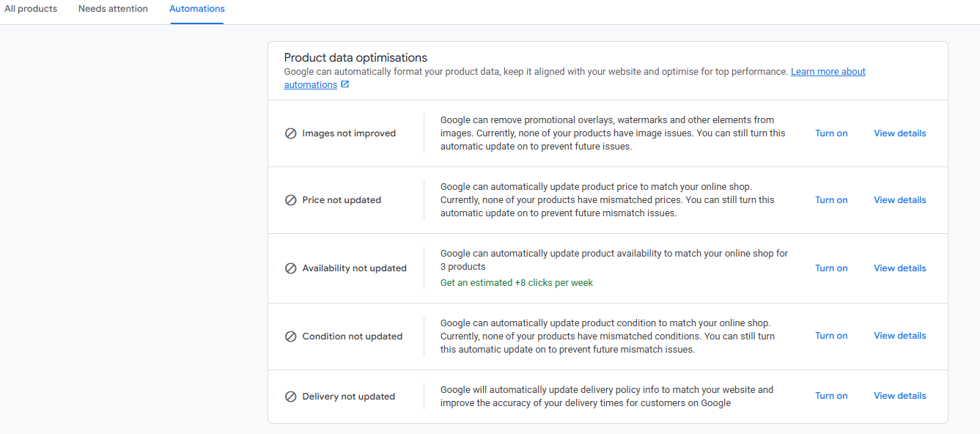Open the Learn more about automations link

pos(828,72)
